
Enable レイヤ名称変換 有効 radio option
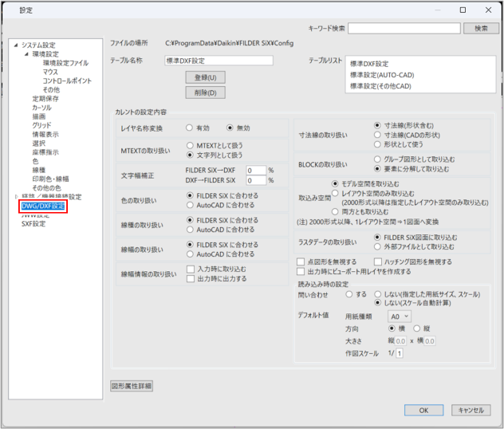(x=190, y=128)
